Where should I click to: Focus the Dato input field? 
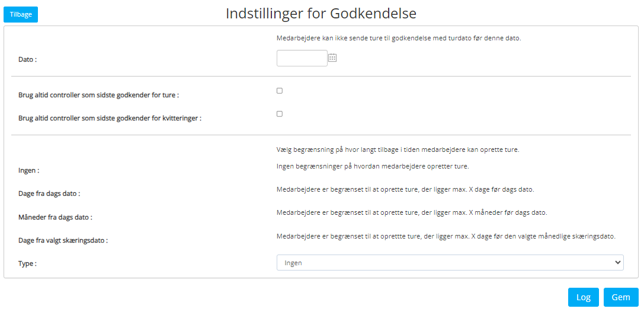pyautogui.click(x=302, y=58)
